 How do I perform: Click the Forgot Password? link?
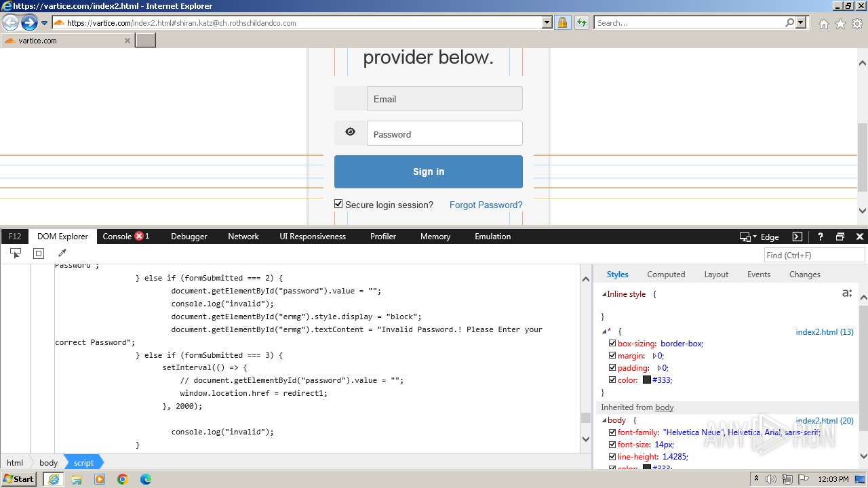point(486,205)
